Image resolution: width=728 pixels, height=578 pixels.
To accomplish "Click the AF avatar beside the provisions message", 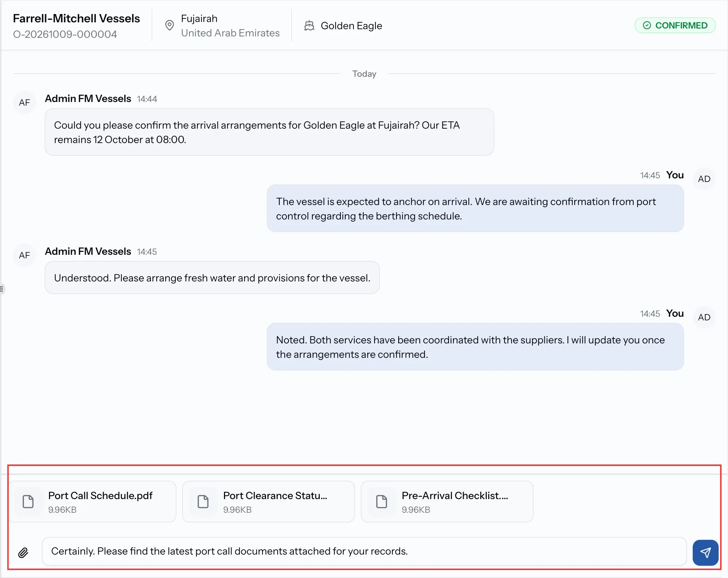I will pyautogui.click(x=24, y=255).
